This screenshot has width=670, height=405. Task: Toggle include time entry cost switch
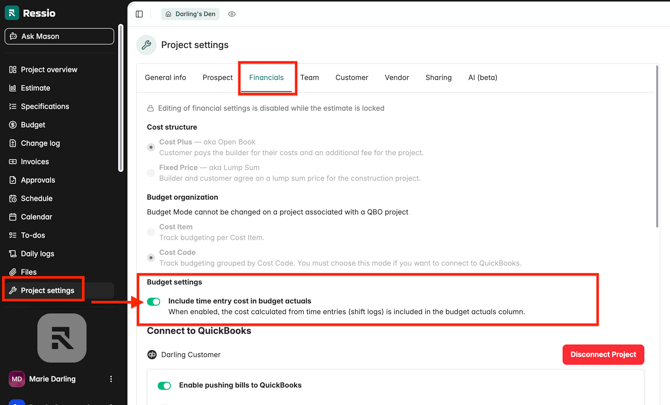click(154, 301)
